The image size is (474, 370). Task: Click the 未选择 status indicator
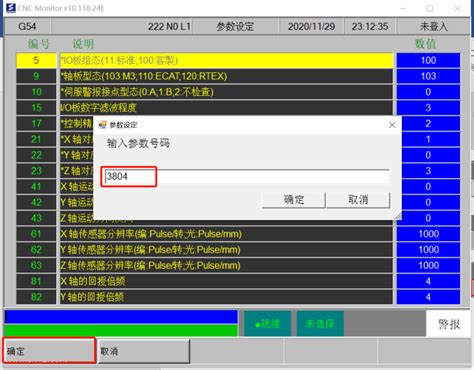tap(320, 324)
